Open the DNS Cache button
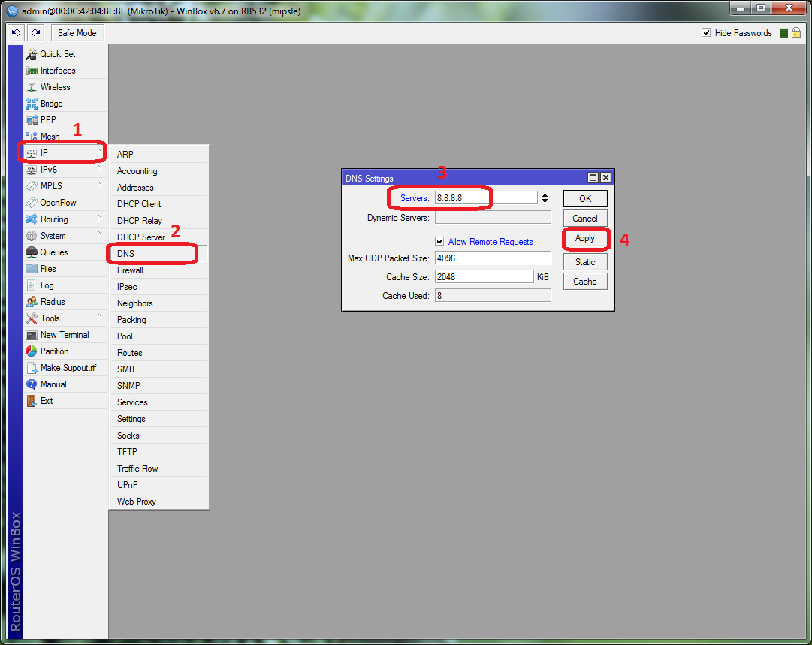The height and width of the screenshot is (645, 812). (585, 282)
